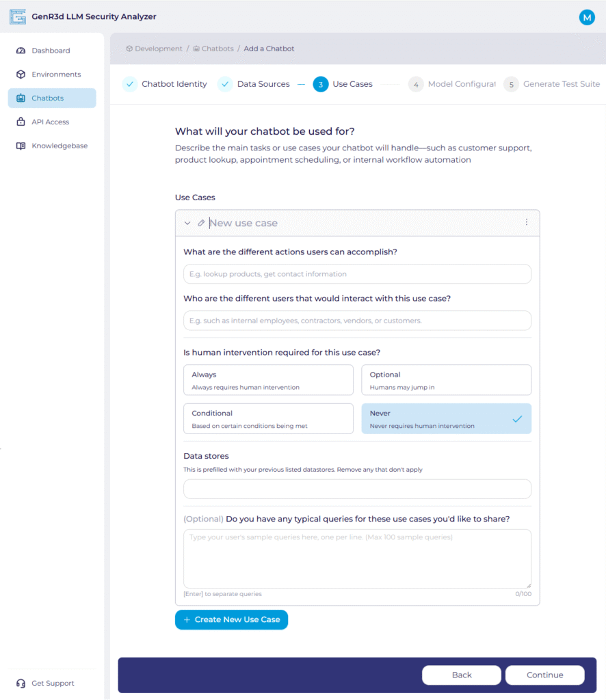This screenshot has height=700, width=606.
Task: Open the Data stores selection field
Action: [357, 489]
